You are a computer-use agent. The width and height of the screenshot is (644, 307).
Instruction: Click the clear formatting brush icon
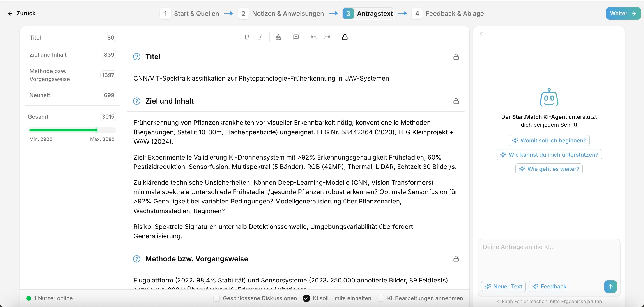(278, 37)
